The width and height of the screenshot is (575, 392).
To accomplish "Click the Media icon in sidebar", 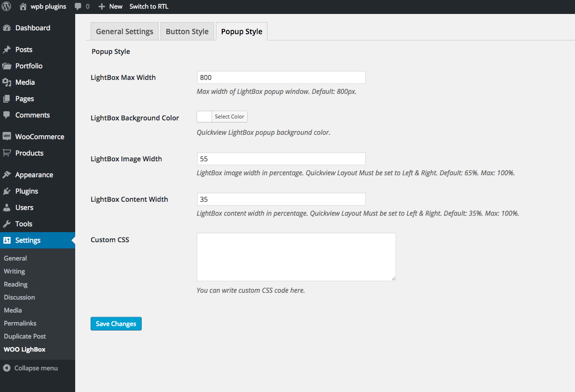I will coord(7,82).
